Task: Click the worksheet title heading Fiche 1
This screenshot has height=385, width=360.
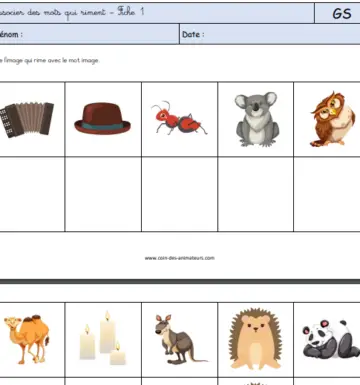Action: pyautogui.click(x=72, y=12)
